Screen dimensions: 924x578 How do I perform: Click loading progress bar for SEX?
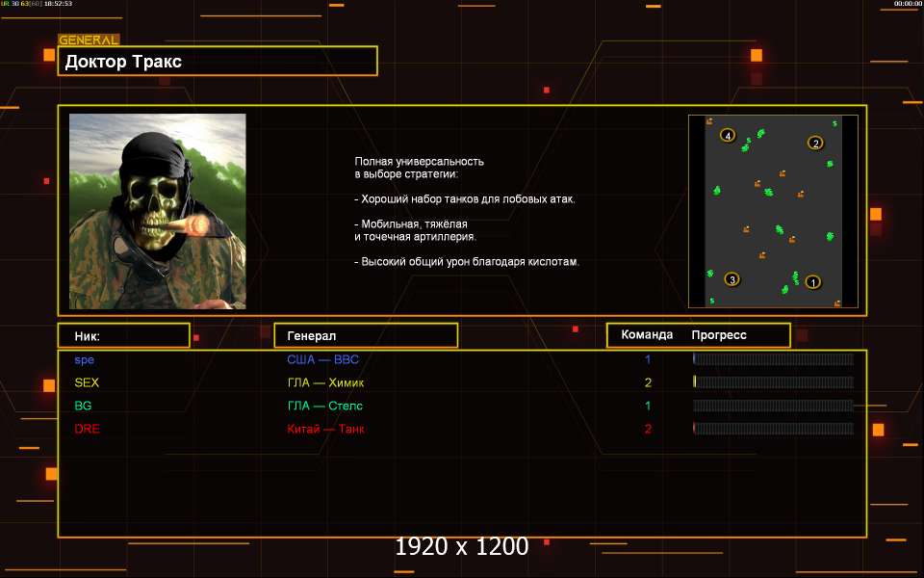773,382
